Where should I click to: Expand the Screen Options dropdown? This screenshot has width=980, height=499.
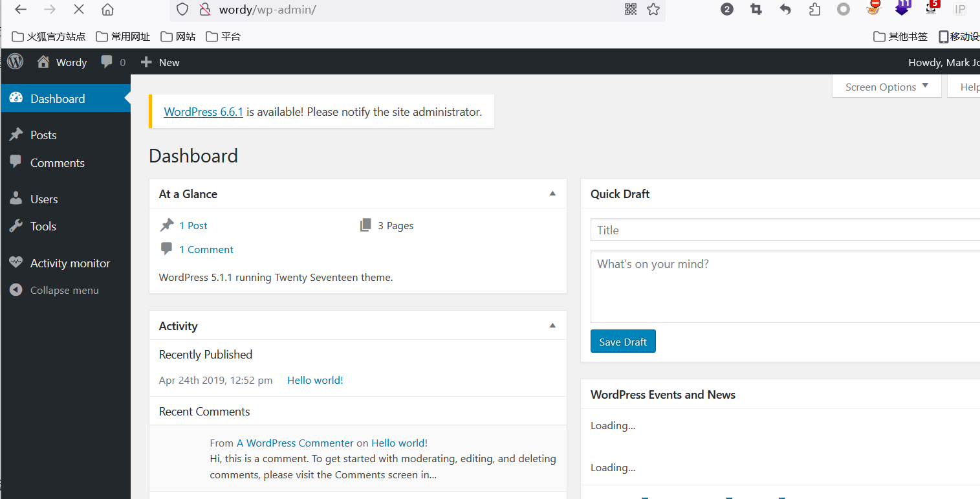[887, 87]
